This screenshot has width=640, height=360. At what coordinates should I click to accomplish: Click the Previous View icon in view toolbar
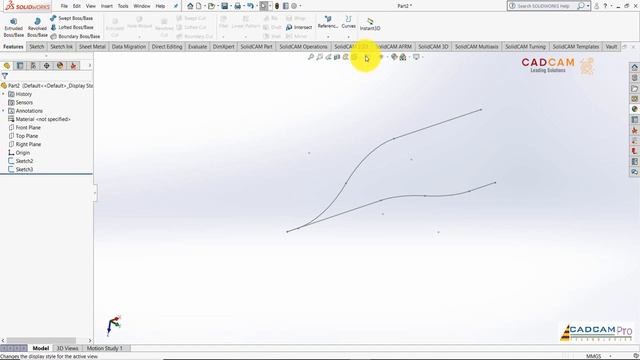pyautogui.click(x=328, y=57)
